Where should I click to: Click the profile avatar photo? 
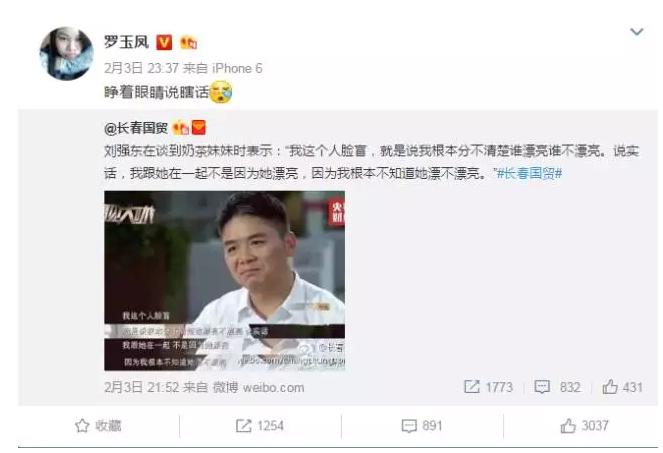[x=66, y=53]
